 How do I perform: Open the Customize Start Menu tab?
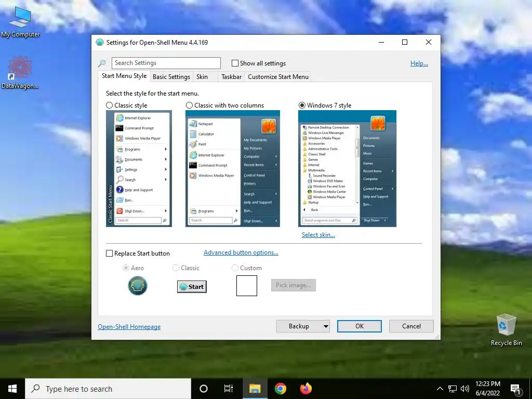[278, 77]
